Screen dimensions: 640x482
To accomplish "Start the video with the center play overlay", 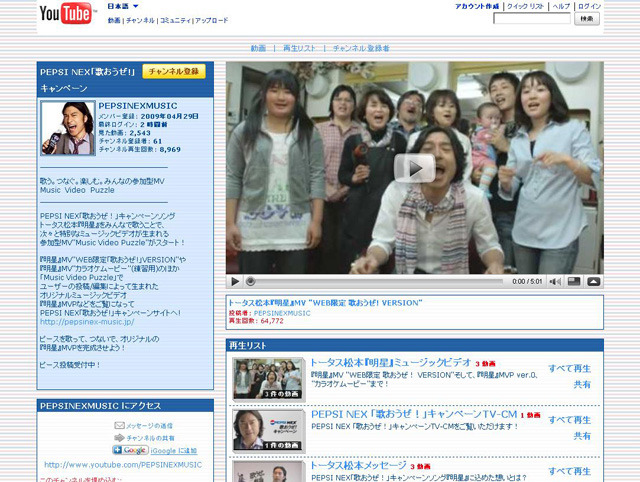I will coord(414,168).
